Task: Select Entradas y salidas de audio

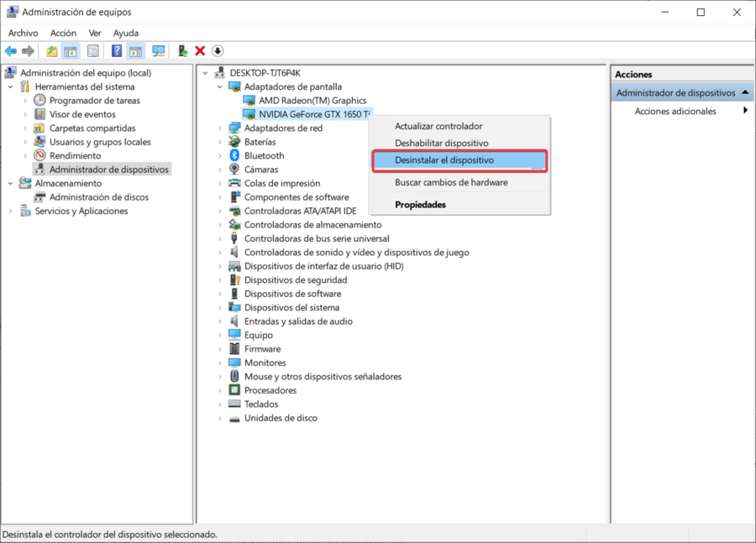Action: click(x=298, y=321)
